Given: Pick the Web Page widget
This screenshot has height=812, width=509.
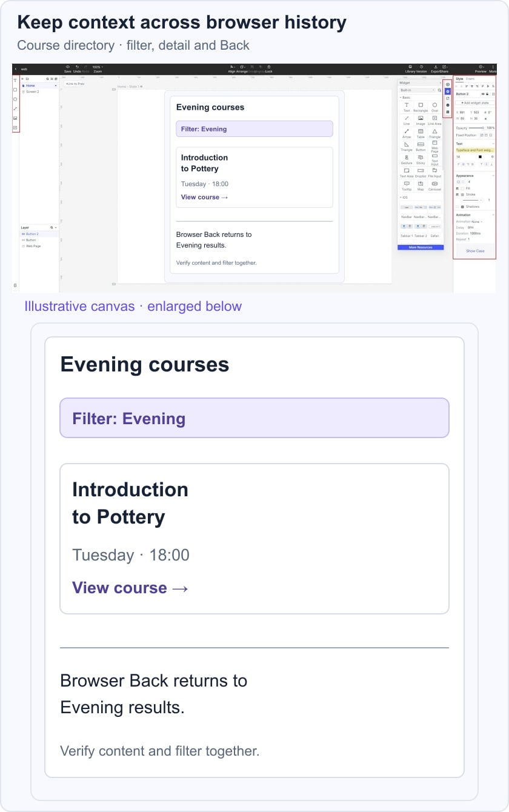Looking at the screenshot, I should pyautogui.click(x=434, y=146).
